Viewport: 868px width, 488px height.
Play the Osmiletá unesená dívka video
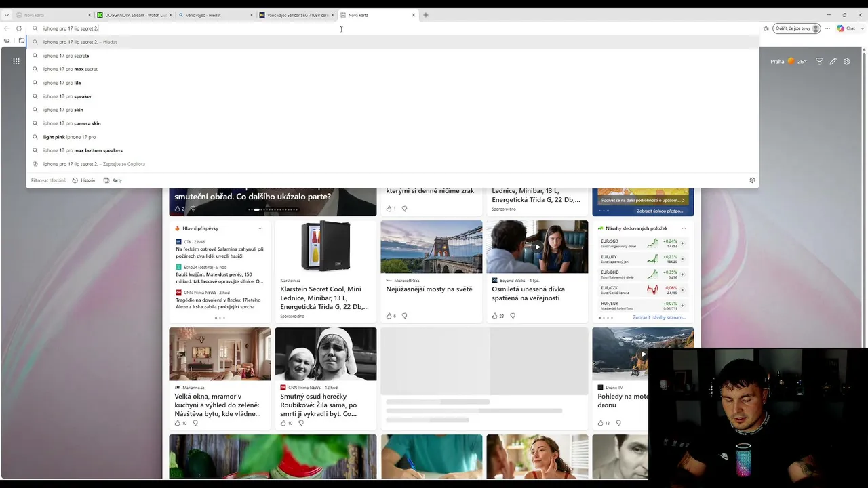tap(537, 247)
